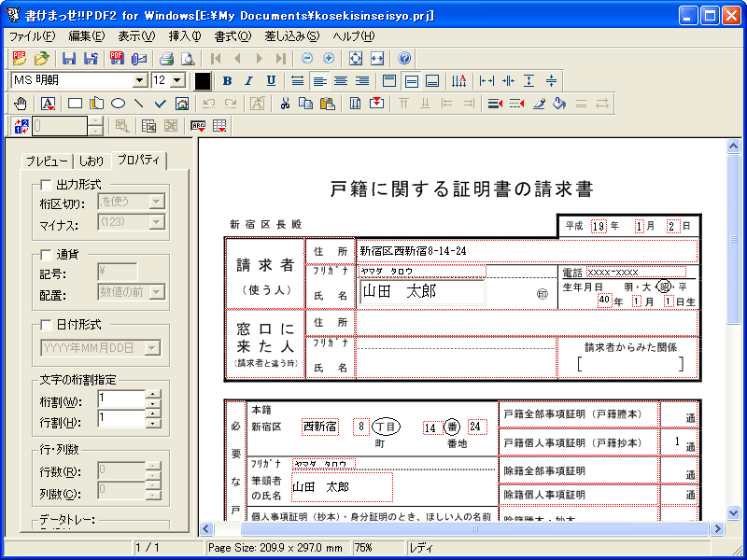Click the printer icon

(166, 58)
